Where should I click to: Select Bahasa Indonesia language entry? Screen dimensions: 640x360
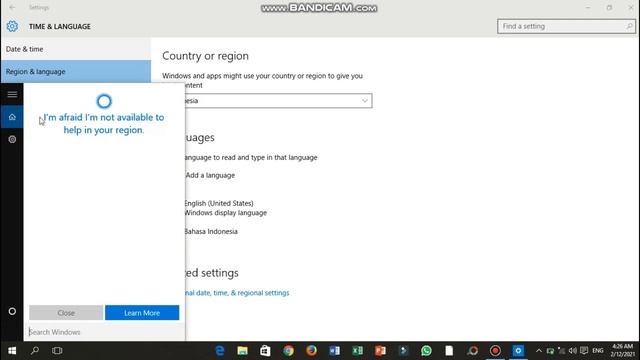[x=211, y=231]
